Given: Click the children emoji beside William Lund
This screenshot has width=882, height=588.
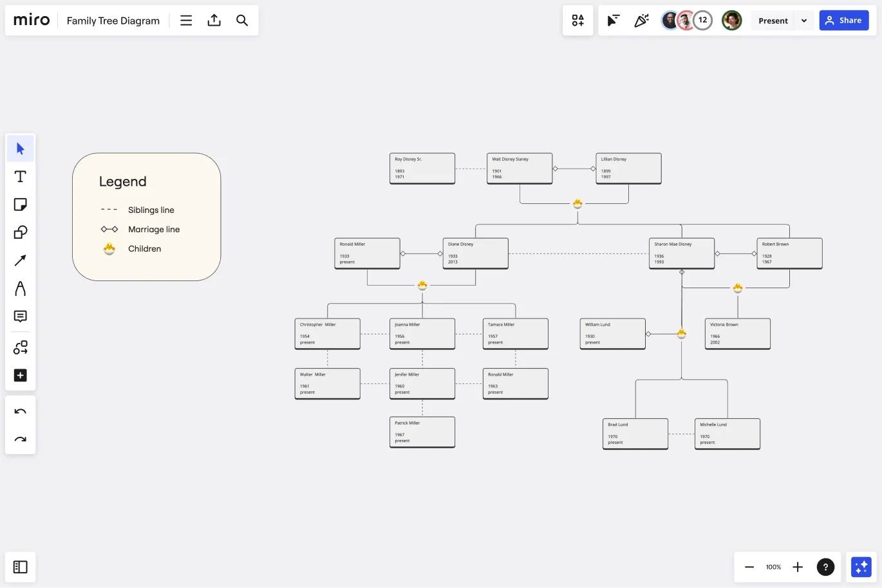Looking at the screenshot, I should pos(681,333).
